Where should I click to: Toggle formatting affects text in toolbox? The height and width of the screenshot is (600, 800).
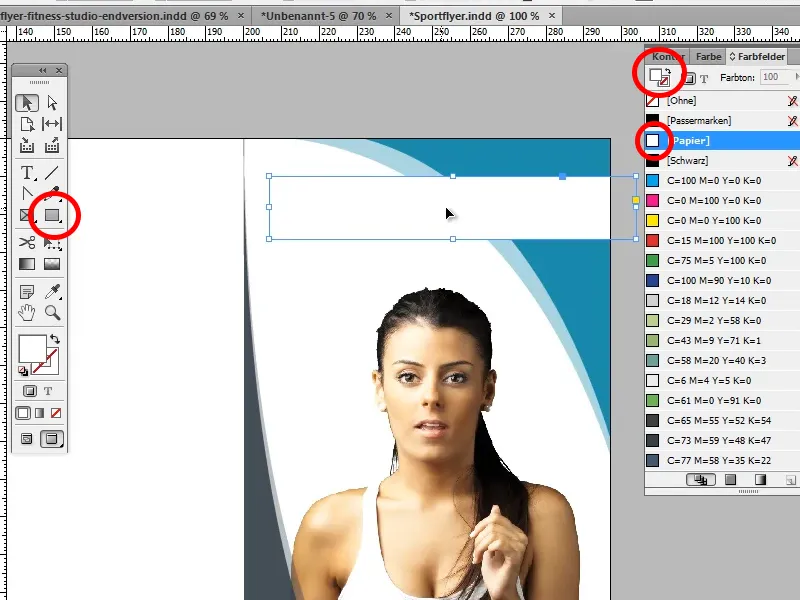coord(48,391)
